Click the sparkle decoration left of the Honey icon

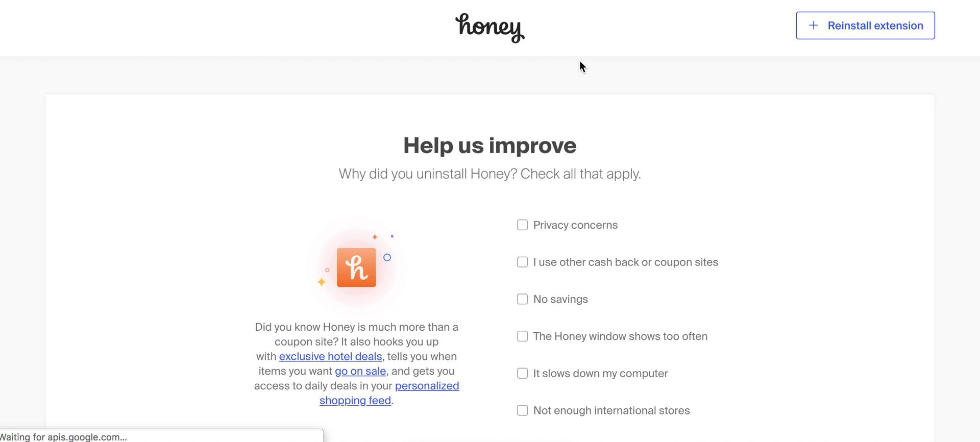coord(322,281)
